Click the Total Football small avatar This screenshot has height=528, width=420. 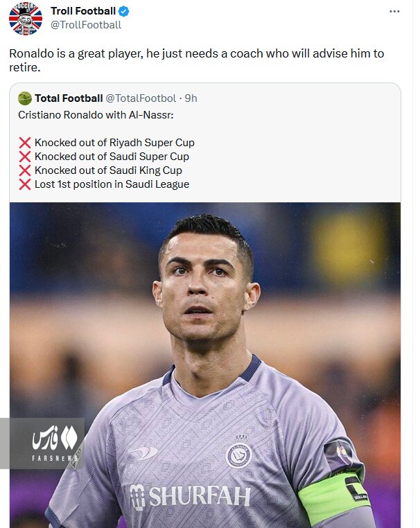25,98
